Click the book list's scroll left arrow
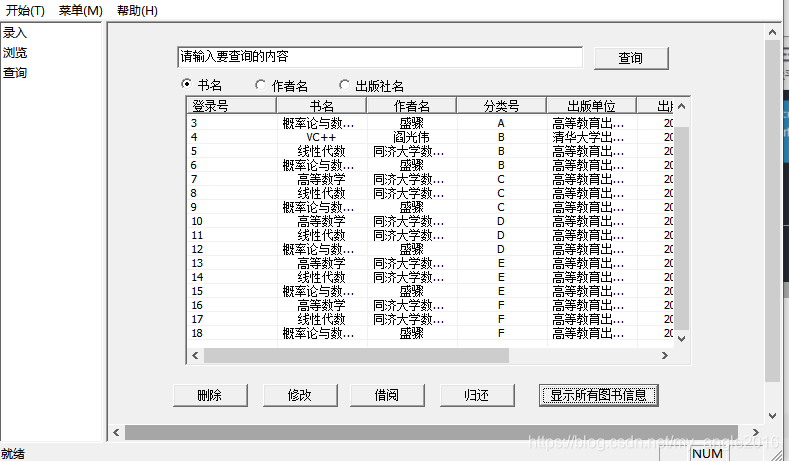This screenshot has height=461, width=789. [195, 355]
